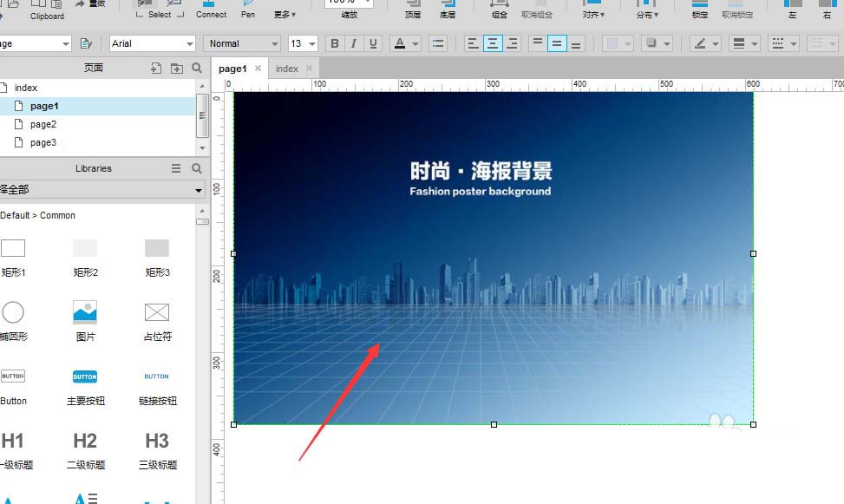Screen dimensions: 844x504
Task: Align text to the left
Action: click(473, 43)
